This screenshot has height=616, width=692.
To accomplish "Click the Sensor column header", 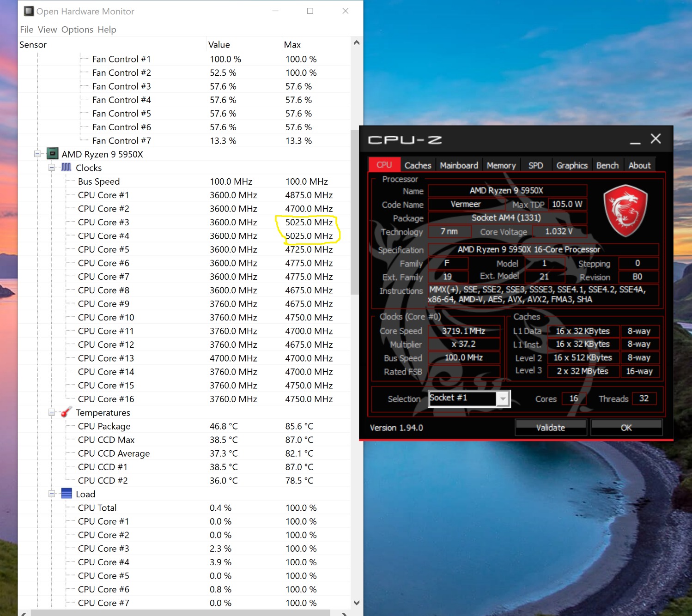I will (112, 45).
